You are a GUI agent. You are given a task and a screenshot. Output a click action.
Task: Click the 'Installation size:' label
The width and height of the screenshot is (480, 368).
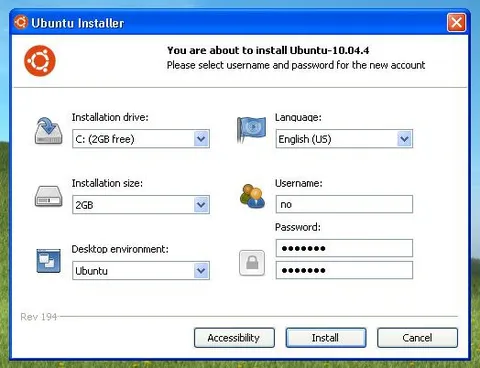click(107, 183)
